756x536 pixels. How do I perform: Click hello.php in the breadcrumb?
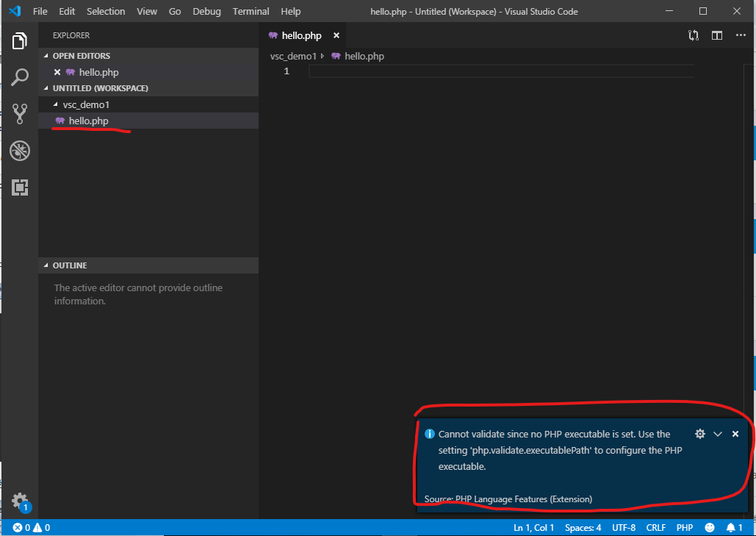coord(364,56)
